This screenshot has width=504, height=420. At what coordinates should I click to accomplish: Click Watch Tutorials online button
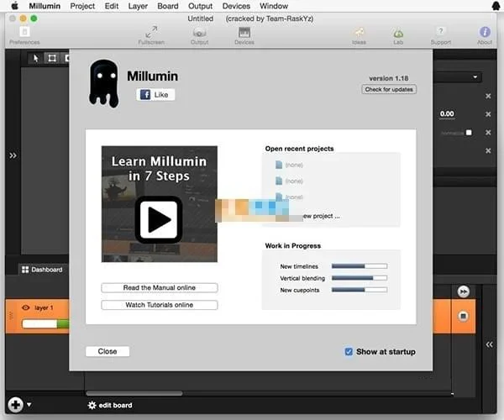tap(160, 305)
